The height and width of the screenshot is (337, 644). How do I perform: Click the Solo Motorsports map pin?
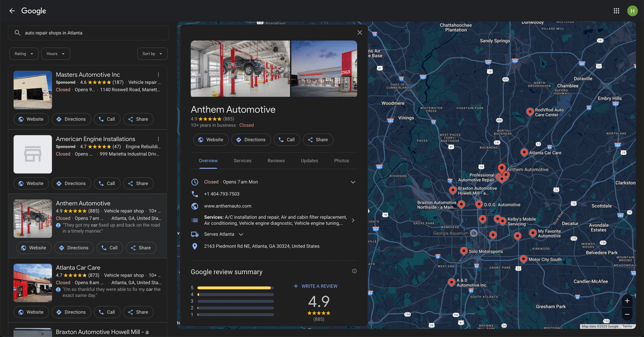point(464,251)
